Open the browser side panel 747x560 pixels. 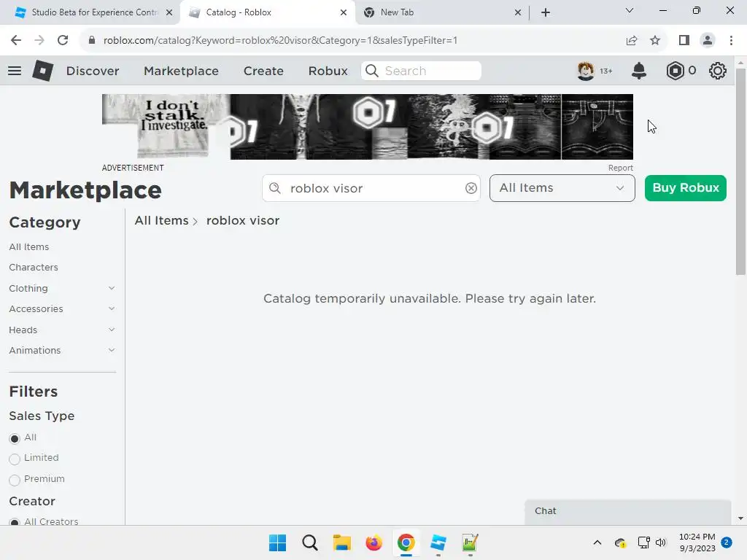coord(684,41)
